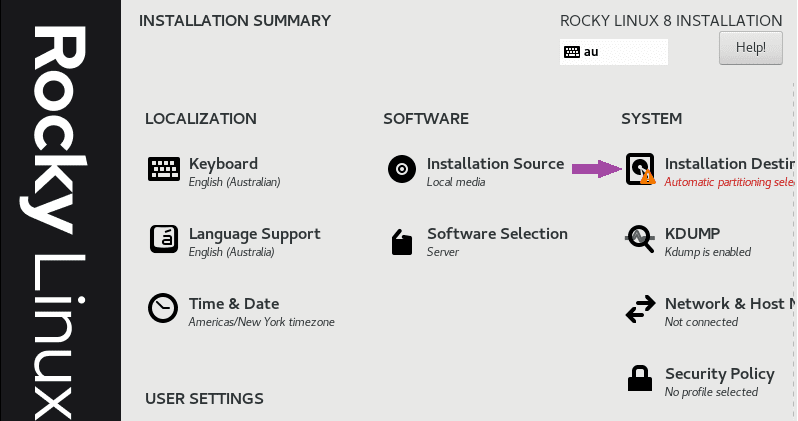The image size is (798, 421).
Task: Click the 'Kdump is enabled' text
Action: coord(707,252)
